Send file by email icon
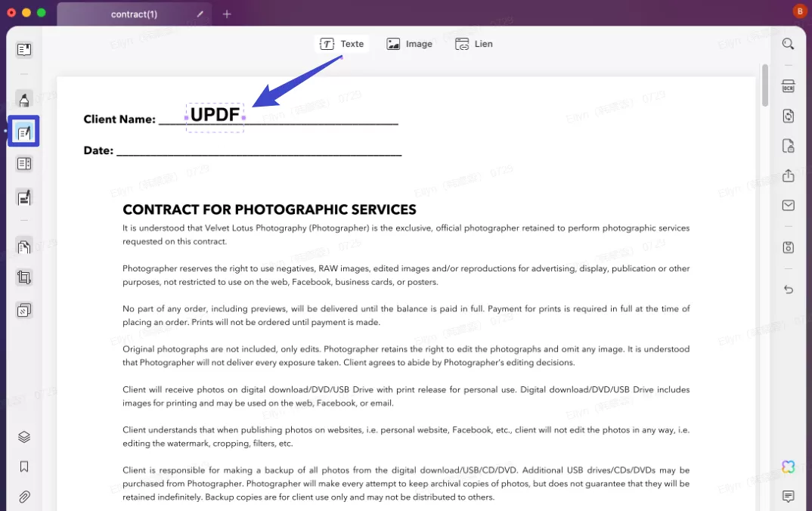This screenshot has height=511, width=812. pos(788,206)
